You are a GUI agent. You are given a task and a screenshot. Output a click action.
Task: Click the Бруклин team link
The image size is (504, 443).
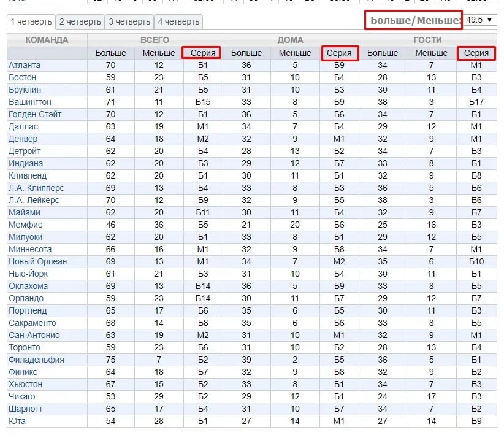click(25, 90)
